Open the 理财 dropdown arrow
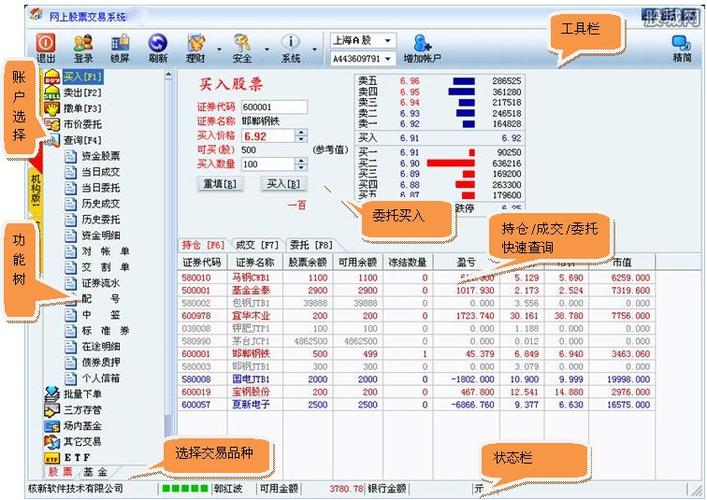This screenshot has height=500, width=707. 219,49
